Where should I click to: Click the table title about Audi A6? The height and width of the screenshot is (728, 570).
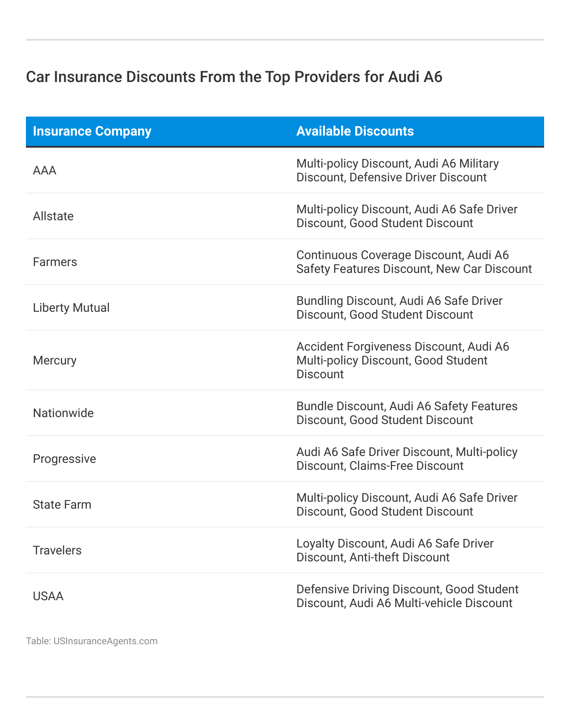click(234, 77)
